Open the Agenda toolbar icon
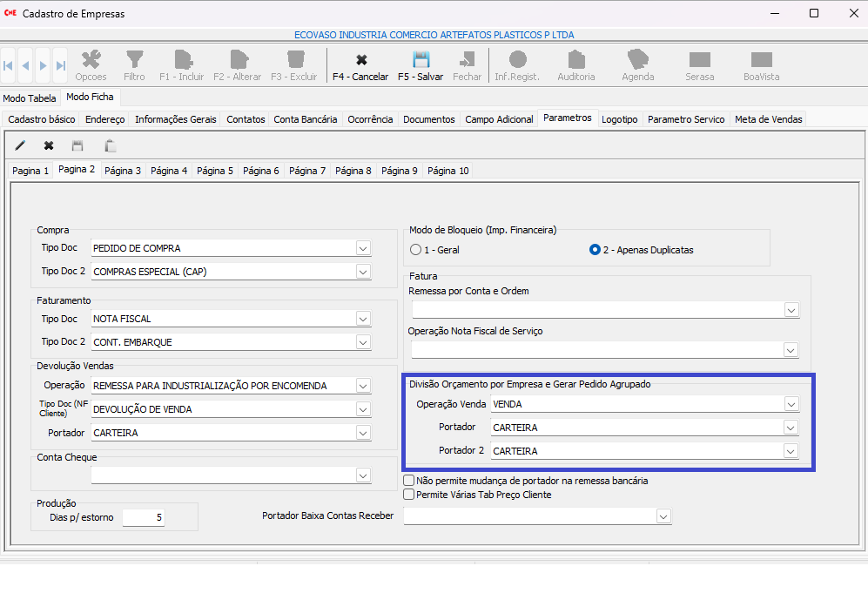868x593 pixels. (x=638, y=61)
